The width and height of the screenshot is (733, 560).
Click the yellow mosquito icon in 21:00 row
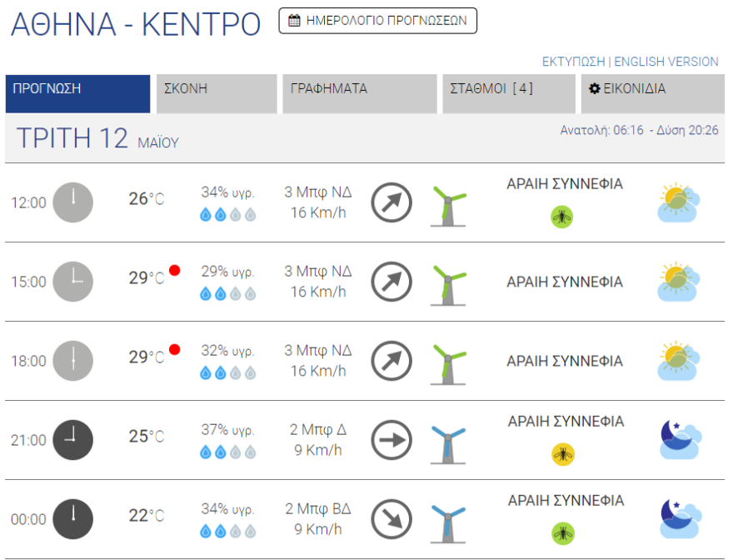point(563,454)
